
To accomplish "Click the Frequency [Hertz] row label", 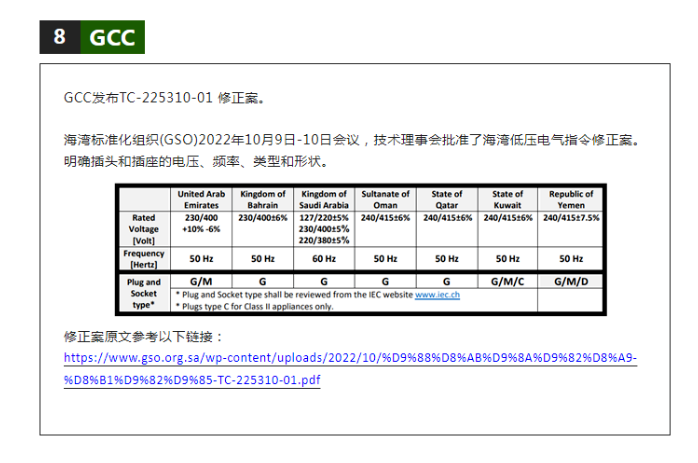I will 145,258.
